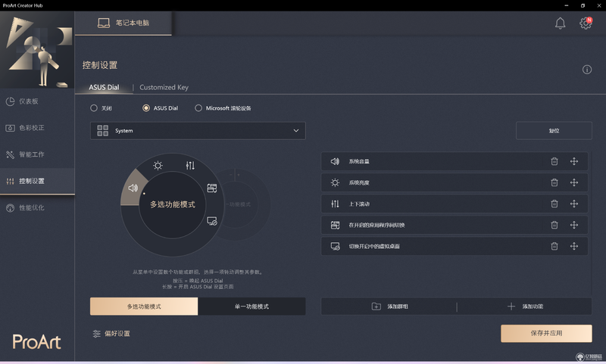Expand the System profile dropdown
The height and width of the screenshot is (364, 606).
(198, 130)
